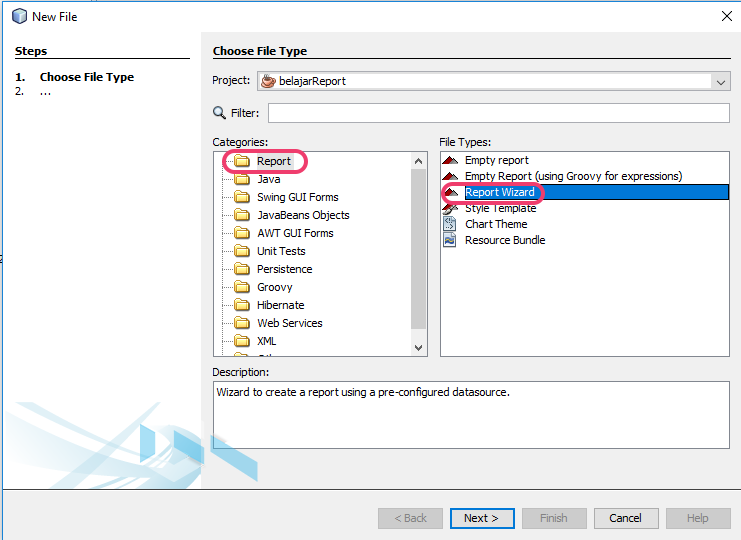This screenshot has height=540, width=741.
Task: Click inside the Filter text field
Action: pyautogui.click(x=497, y=113)
